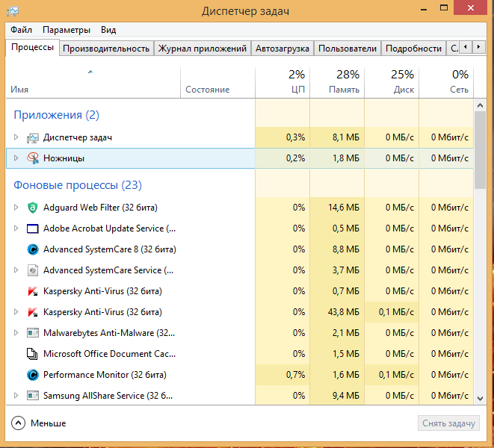Expand the Ножницы app entry
The image size is (494, 448).
16,158
